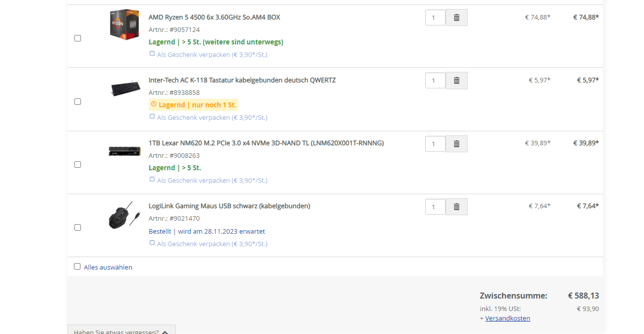Click the stock clock icon beside Lagernd warning
This screenshot has width=644, height=334.
[154, 104]
